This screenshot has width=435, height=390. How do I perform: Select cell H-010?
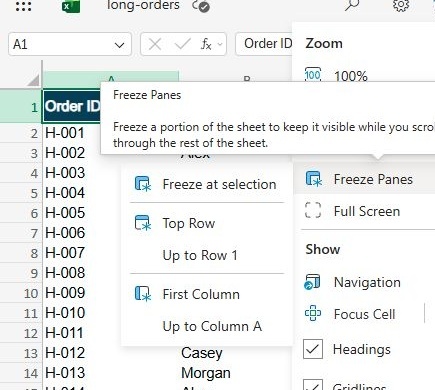tap(82, 313)
